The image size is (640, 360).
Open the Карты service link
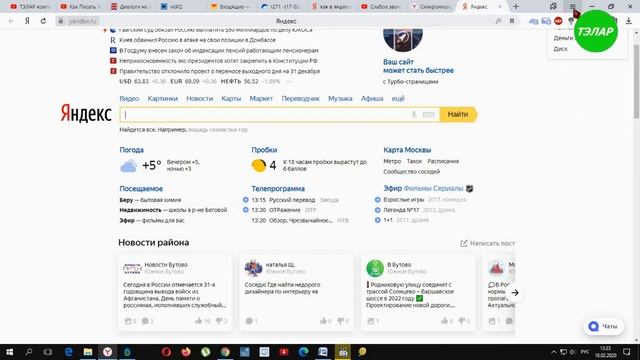[231, 99]
